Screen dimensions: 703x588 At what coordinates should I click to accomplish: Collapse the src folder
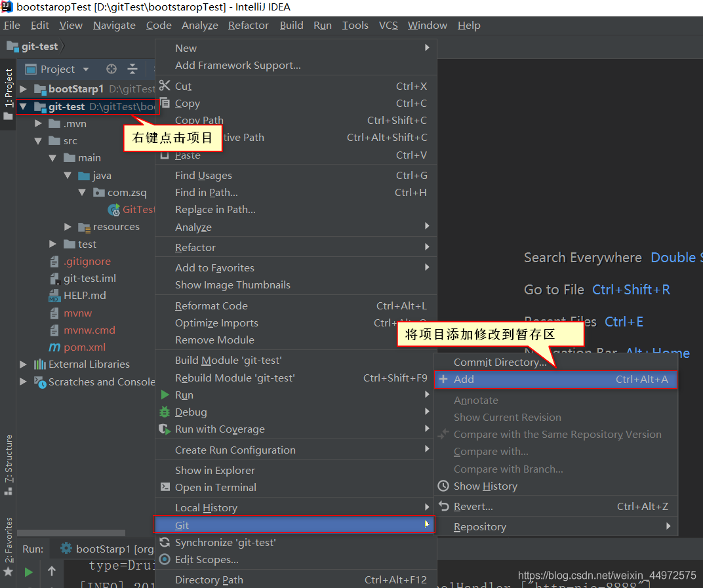(38, 141)
